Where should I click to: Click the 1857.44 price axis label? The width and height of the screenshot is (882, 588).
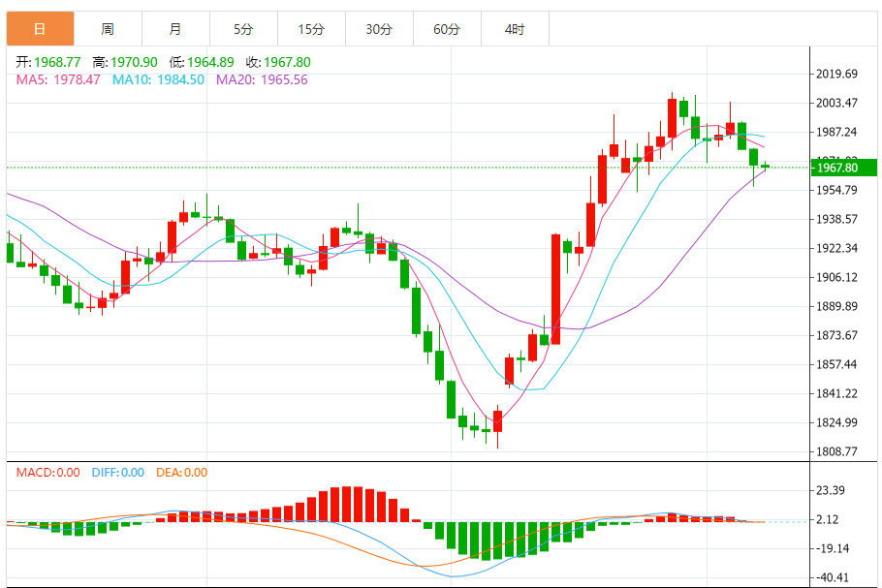836,364
